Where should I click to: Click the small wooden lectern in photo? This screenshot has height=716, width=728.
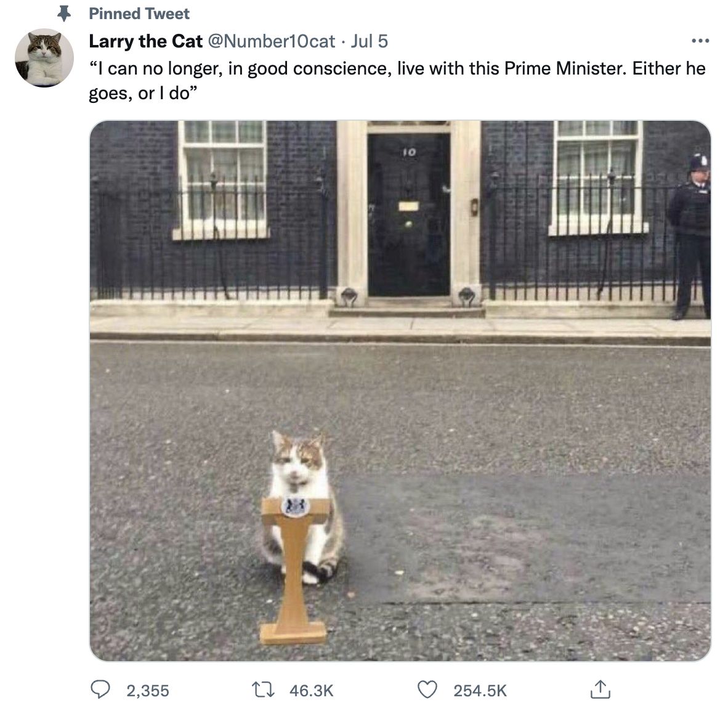(294, 571)
